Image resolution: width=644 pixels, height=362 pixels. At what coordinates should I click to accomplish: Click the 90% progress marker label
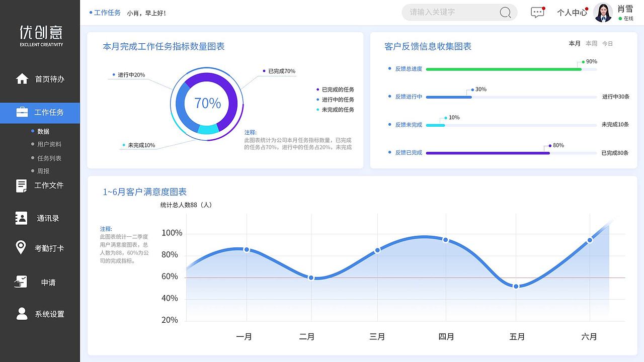coord(592,62)
